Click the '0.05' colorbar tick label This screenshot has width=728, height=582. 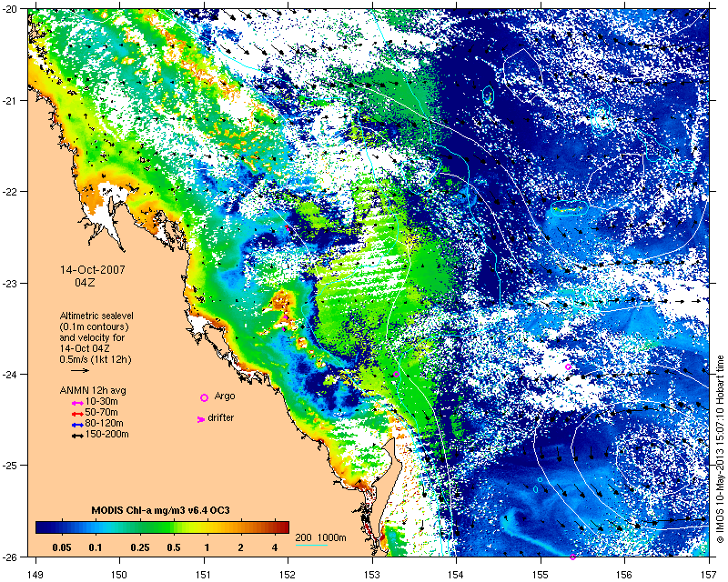click(x=62, y=547)
